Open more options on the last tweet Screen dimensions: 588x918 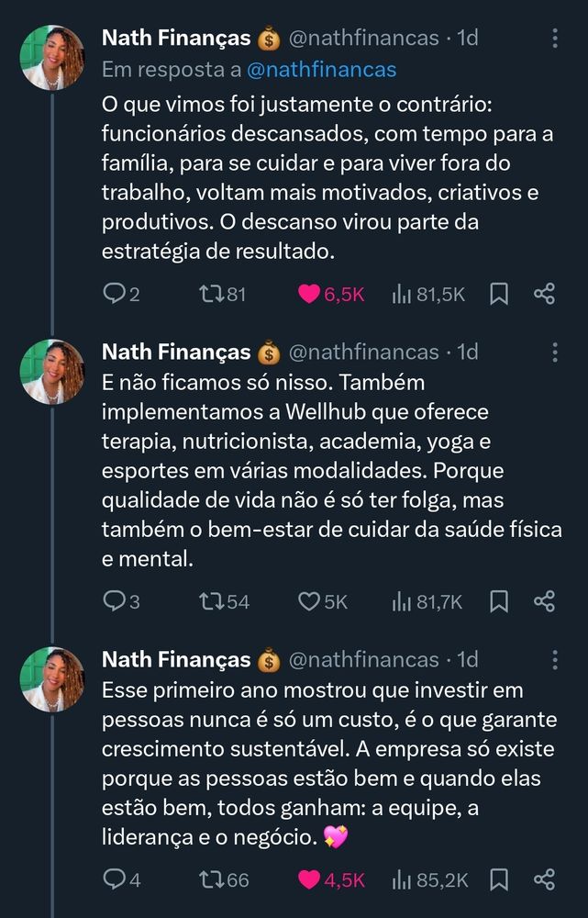pos(554,660)
